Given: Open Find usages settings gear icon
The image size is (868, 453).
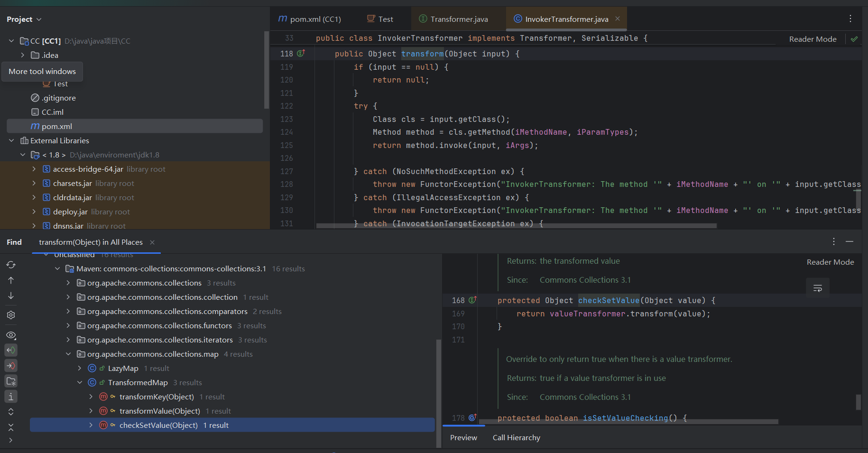Looking at the screenshot, I should pyautogui.click(x=11, y=315).
